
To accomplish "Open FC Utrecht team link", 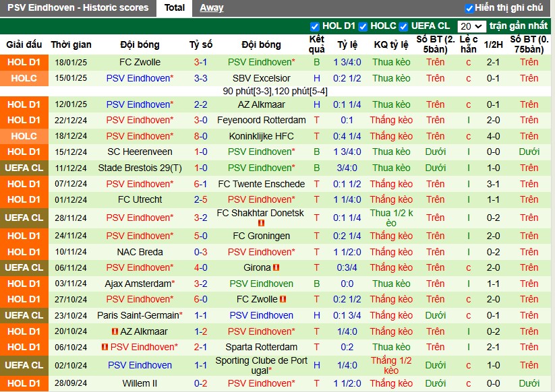I will (x=140, y=199).
